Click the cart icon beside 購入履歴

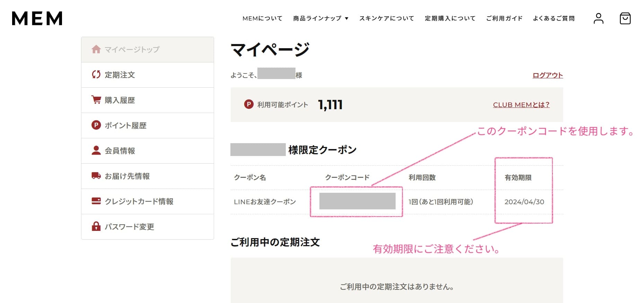(96, 100)
